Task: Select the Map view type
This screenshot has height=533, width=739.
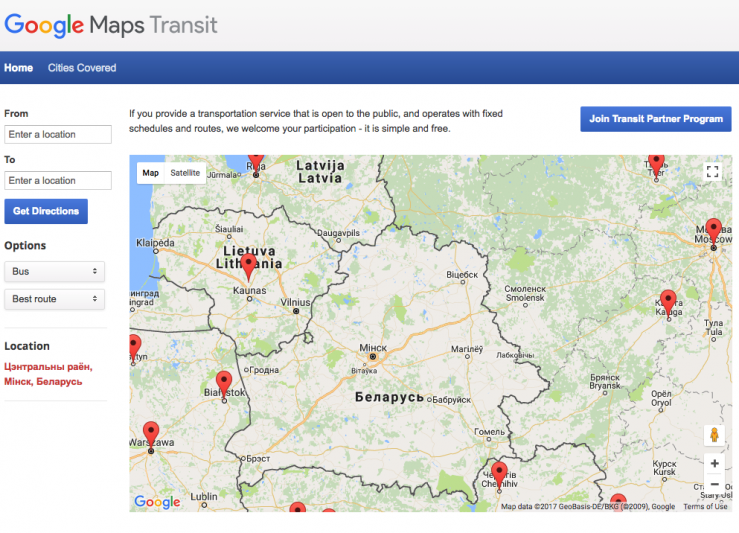Action: pyautogui.click(x=150, y=173)
